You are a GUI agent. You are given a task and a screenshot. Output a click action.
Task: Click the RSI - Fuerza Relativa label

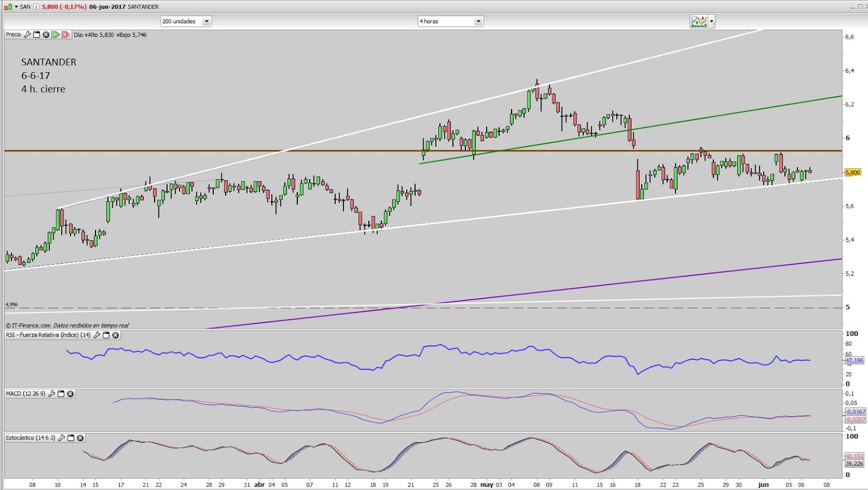pos(48,335)
